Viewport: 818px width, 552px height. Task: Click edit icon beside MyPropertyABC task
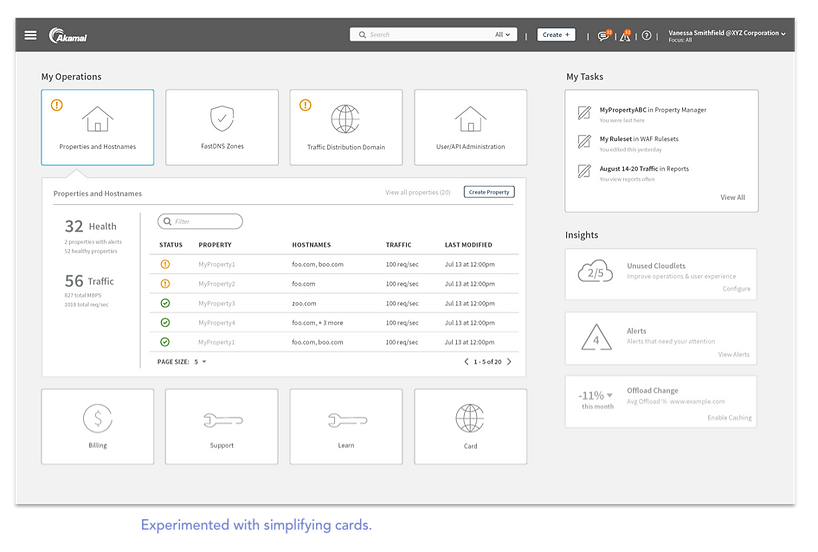584,113
